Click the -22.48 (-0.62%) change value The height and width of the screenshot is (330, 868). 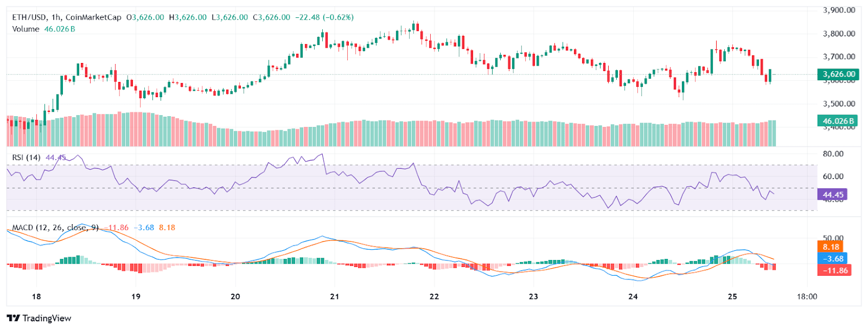(324, 17)
